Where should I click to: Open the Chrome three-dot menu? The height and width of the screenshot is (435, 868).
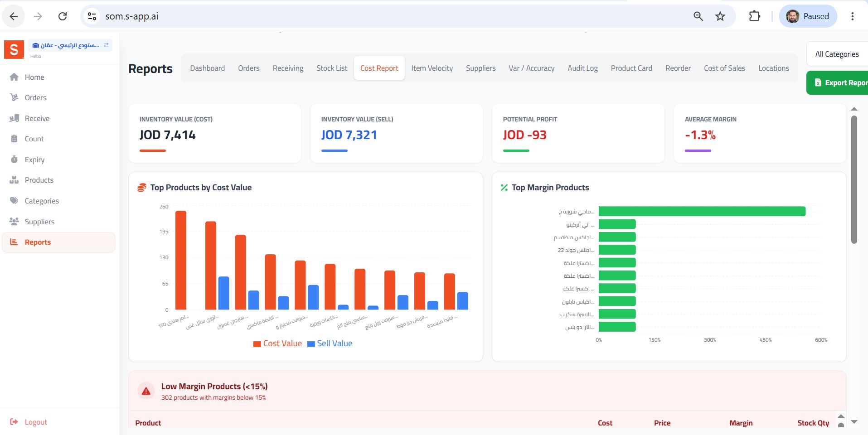tap(853, 16)
